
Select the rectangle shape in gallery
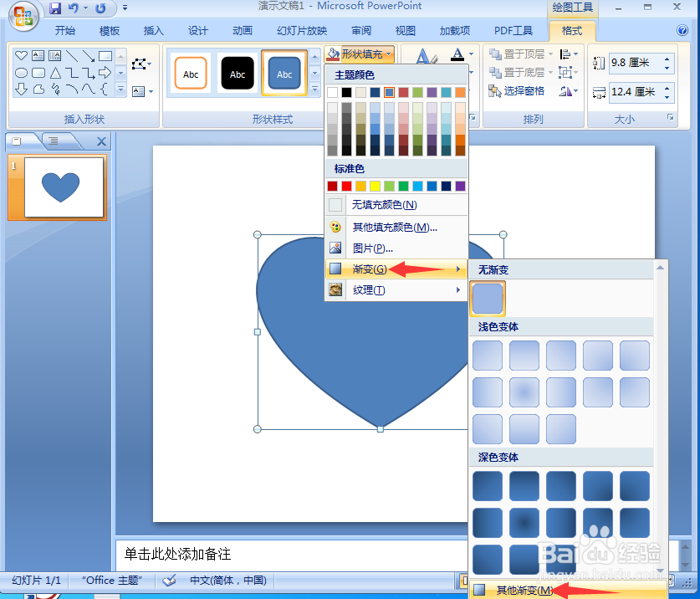point(105,56)
